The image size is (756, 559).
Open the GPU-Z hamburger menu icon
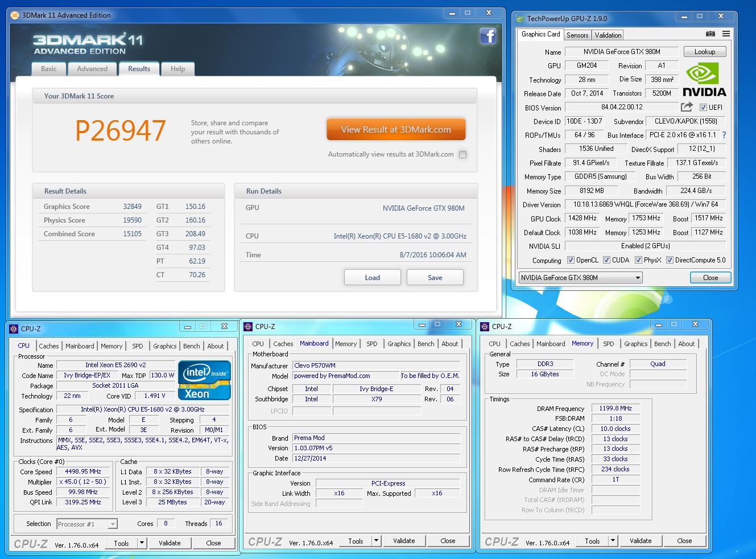click(726, 34)
